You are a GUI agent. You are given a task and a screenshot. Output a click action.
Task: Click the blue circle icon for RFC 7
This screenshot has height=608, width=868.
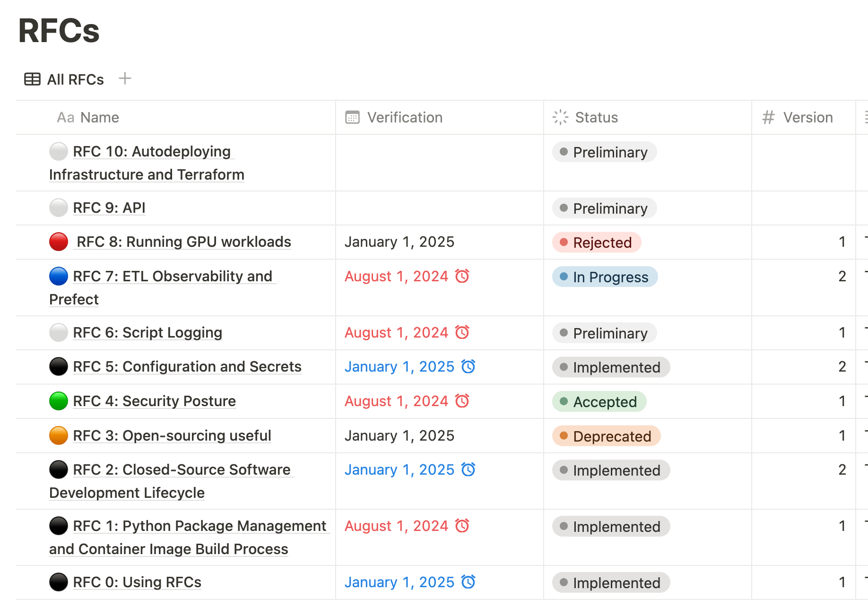tap(58, 276)
